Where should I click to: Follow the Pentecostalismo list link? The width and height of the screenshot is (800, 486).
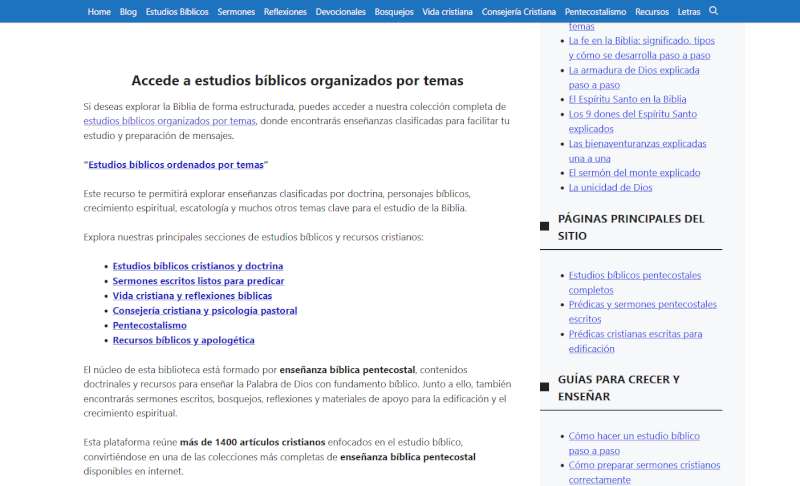pos(149,325)
